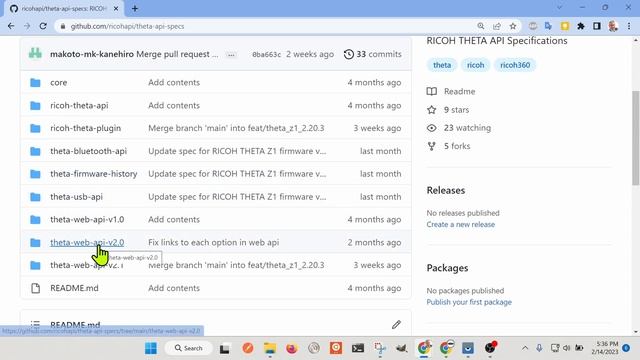Open File Explorer from taskbar
This screenshot has width=640, height=360.
tap(270, 348)
